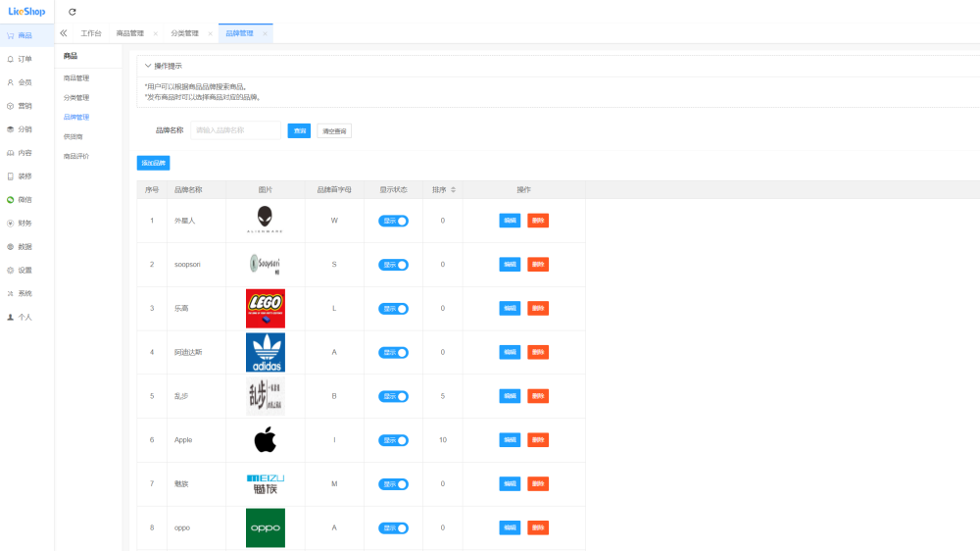Click the 清空查询 button
This screenshot has width=980, height=551.
(334, 130)
